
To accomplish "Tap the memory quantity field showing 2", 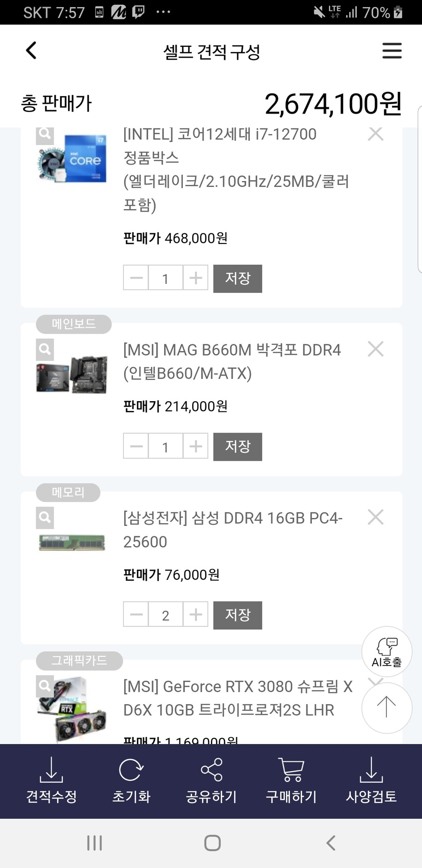I will click(x=166, y=615).
